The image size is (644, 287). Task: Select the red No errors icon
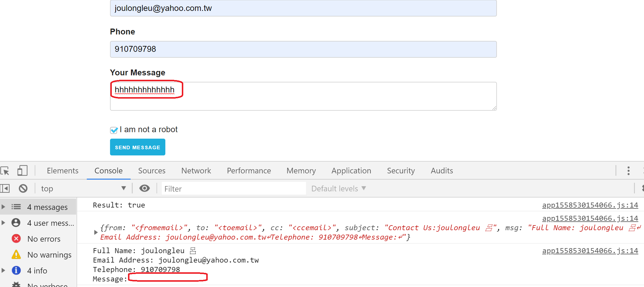coord(16,238)
